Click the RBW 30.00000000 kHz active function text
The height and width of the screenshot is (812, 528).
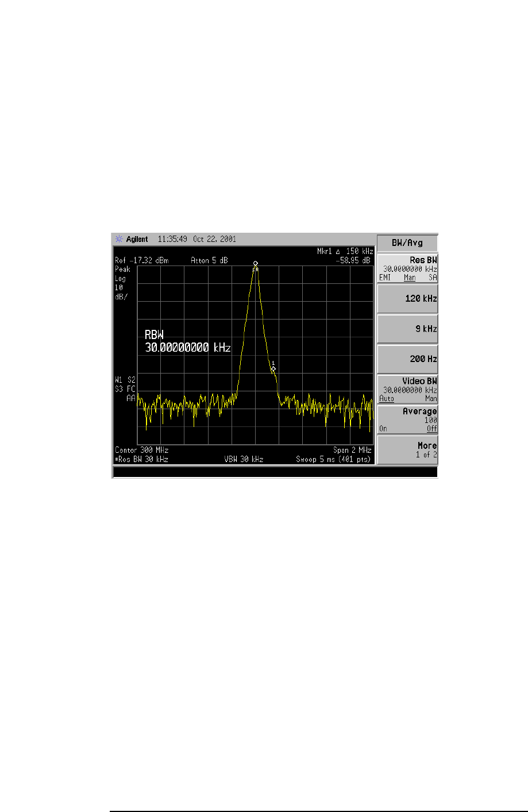coord(188,341)
